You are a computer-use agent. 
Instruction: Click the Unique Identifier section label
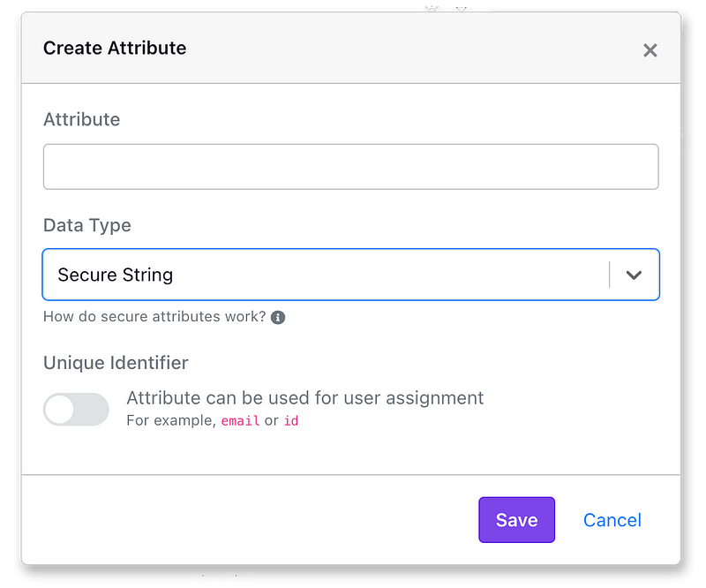click(116, 363)
